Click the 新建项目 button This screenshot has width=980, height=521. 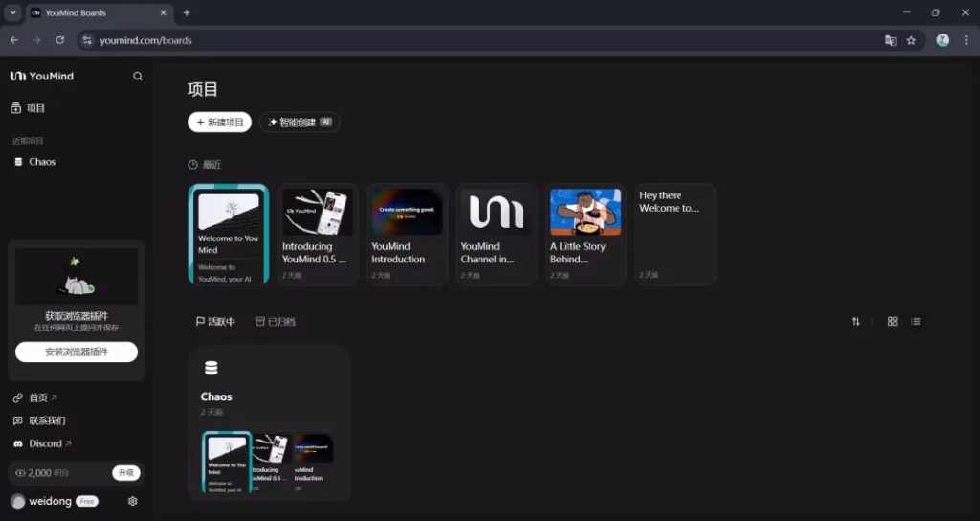pyautogui.click(x=220, y=123)
